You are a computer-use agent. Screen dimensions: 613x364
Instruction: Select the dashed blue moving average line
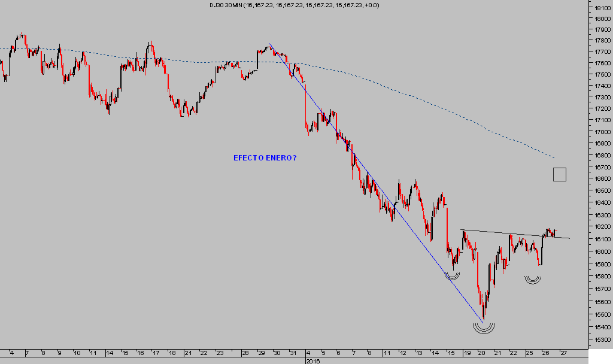click(x=419, y=97)
